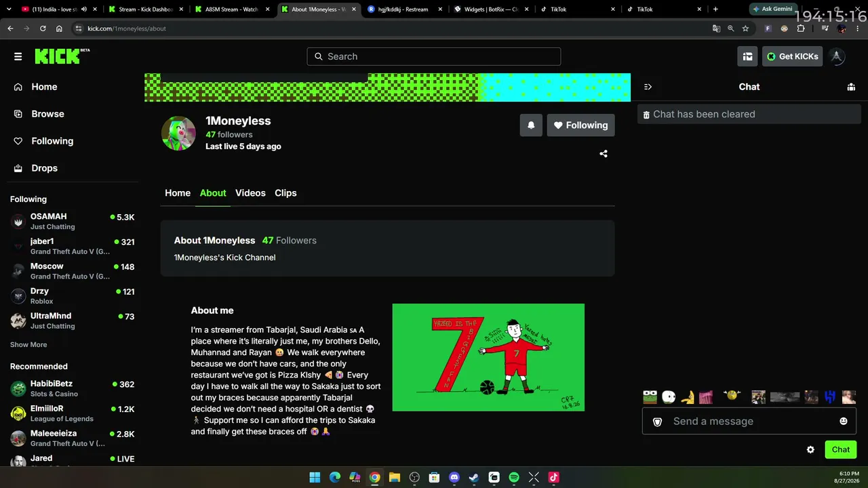Open the Chrome extensions puzzle icon
868x488 pixels.
pos(801,28)
